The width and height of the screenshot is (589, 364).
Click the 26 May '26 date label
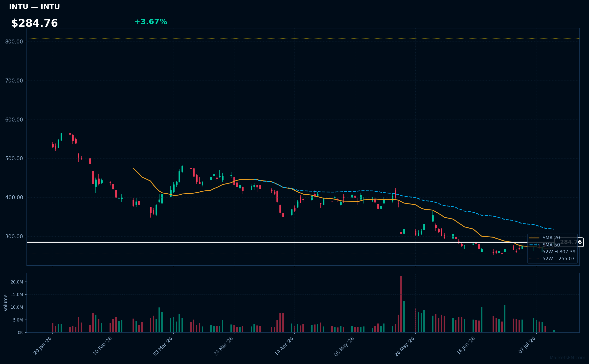point(405,346)
